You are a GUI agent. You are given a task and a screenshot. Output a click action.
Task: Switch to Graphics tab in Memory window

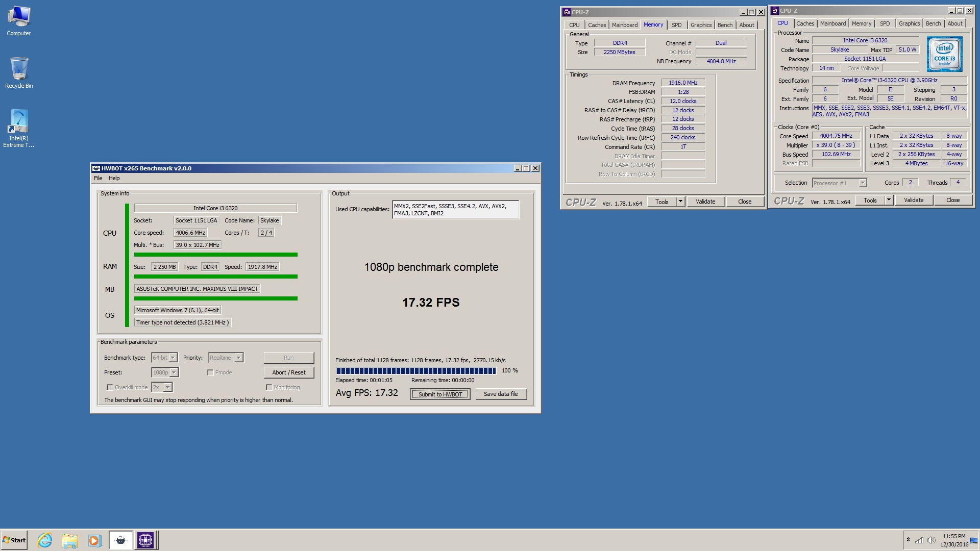(x=701, y=25)
